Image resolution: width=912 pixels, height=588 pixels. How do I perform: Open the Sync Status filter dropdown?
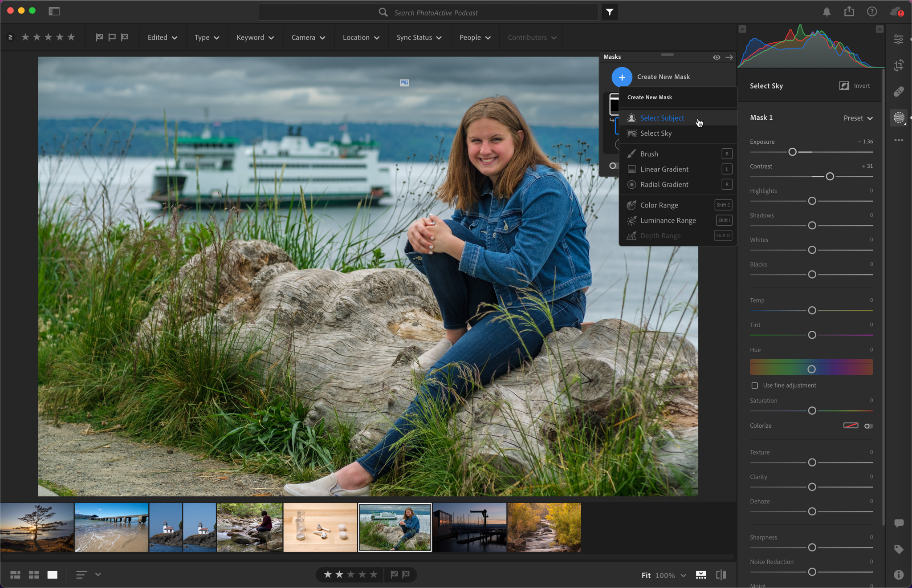(419, 37)
